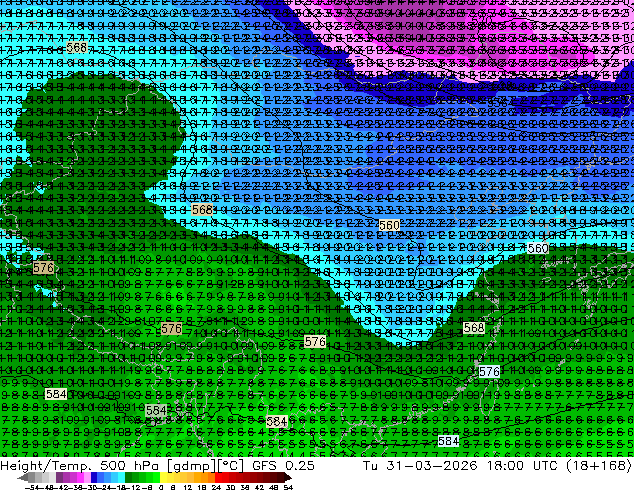Select the yellow swatch in the legend
634x490 pixels.
pyautogui.click(x=163, y=478)
